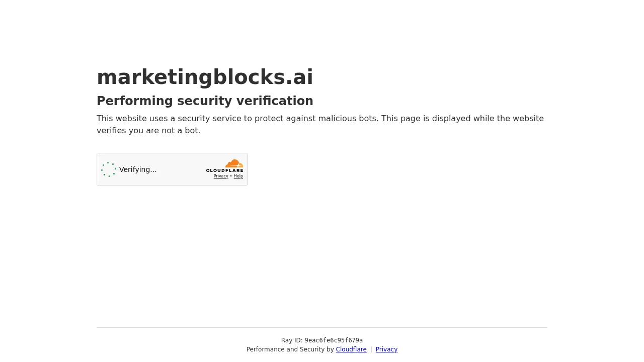Select the loading spinner next to Verifying text
The height and width of the screenshot is (362, 644).
point(109,169)
